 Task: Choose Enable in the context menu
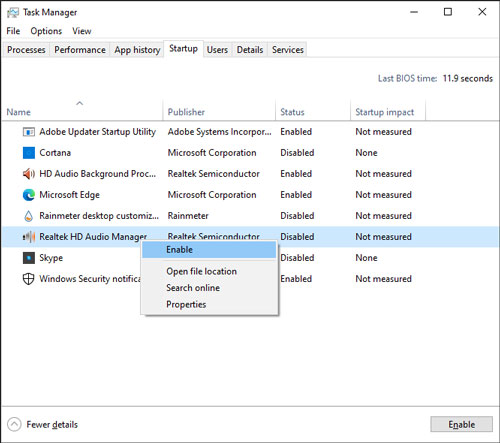tap(209, 250)
